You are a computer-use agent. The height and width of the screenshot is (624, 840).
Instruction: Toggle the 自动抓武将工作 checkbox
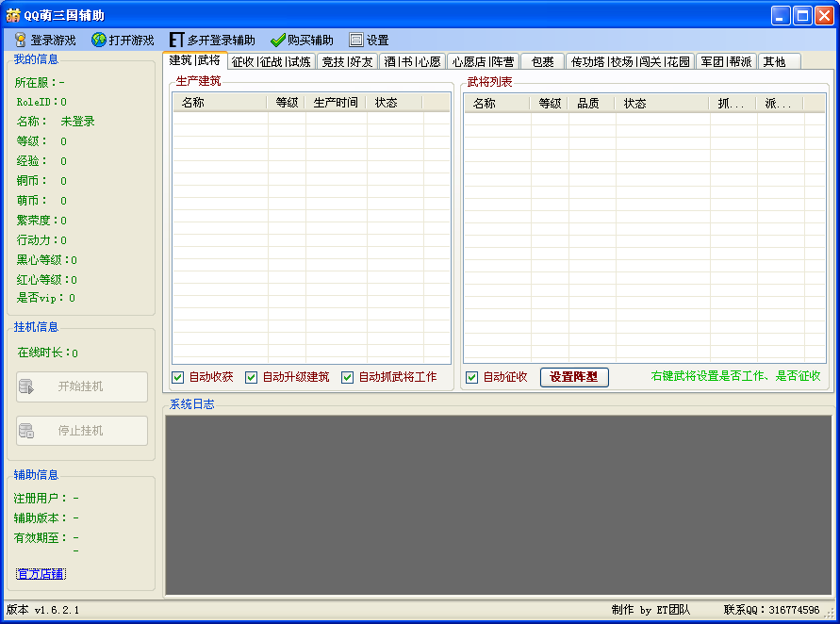347,378
